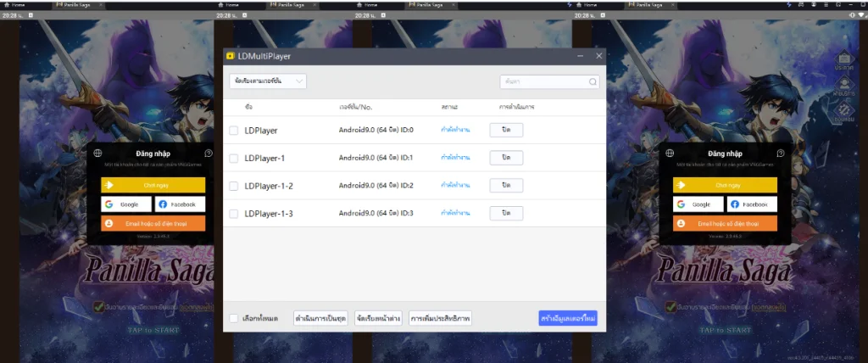The height and width of the screenshot is (363, 868).
Task: Click Android9.0 ID:3 version text
Action: tap(376, 214)
